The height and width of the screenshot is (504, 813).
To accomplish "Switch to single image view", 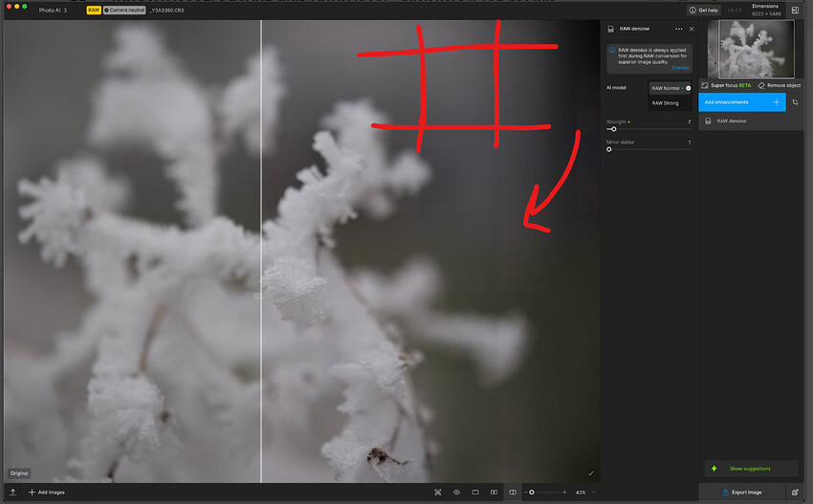I will point(475,493).
